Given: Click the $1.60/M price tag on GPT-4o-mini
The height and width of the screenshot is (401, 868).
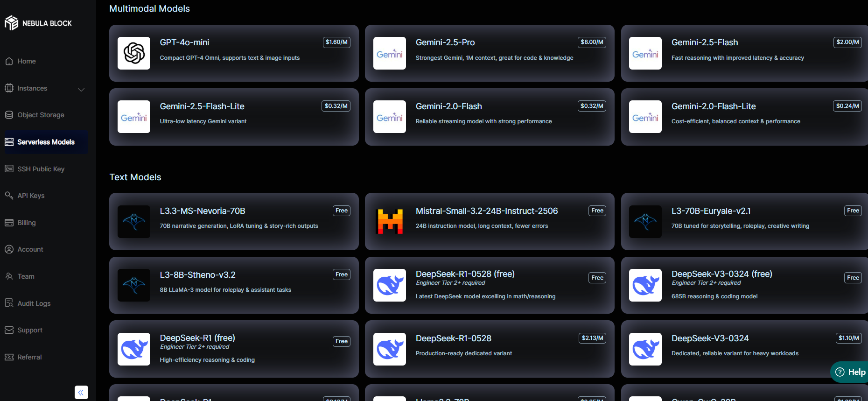Looking at the screenshot, I should pos(336,42).
